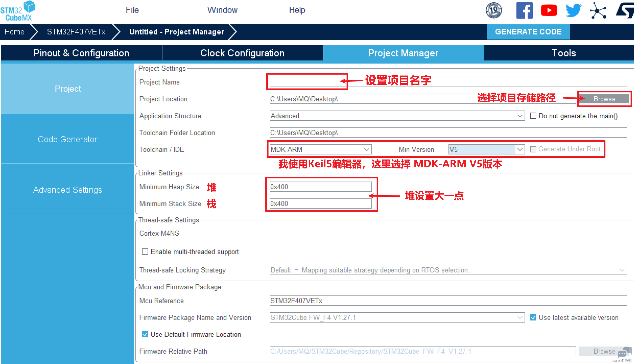Open the Min Version dropdown

(486, 150)
